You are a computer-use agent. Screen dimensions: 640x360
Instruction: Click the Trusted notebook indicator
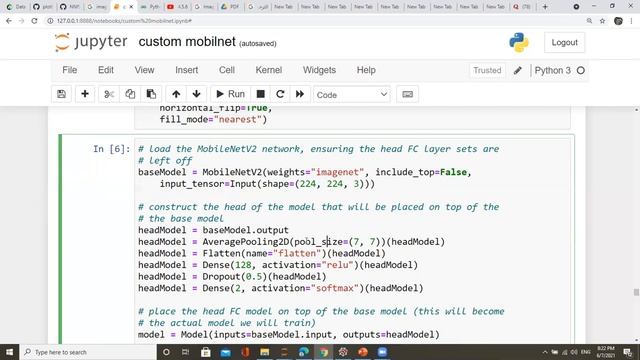coord(487,71)
